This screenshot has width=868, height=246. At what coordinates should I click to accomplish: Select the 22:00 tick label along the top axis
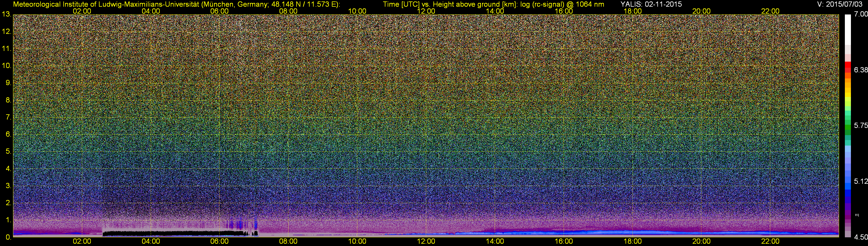770,11
